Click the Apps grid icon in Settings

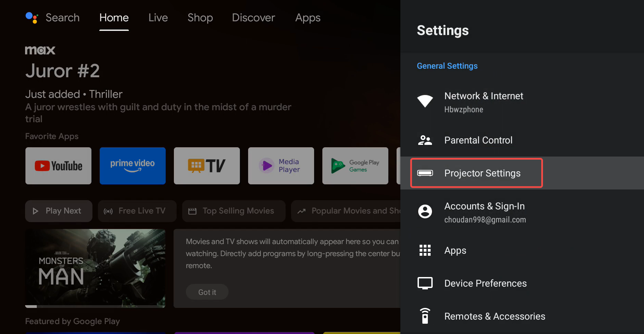point(425,250)
